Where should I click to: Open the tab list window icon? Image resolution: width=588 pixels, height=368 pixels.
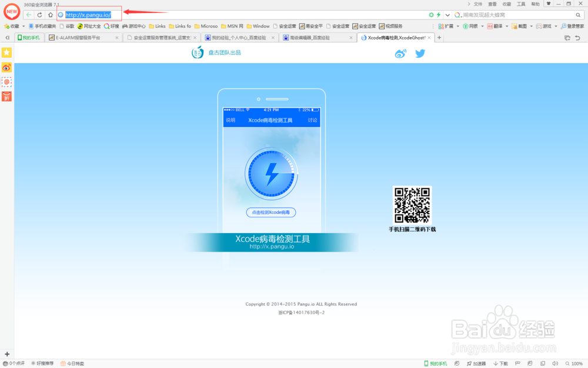567,38
